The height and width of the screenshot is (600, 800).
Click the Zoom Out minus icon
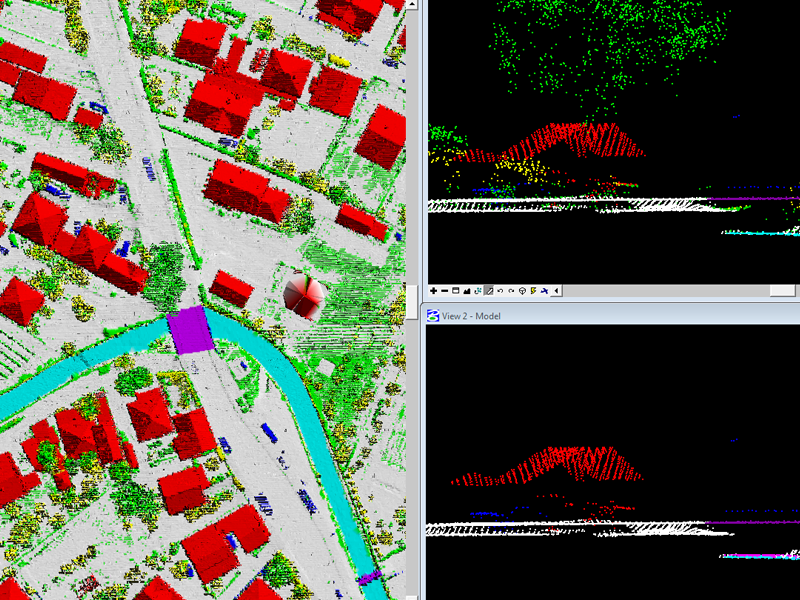[445, 291]
